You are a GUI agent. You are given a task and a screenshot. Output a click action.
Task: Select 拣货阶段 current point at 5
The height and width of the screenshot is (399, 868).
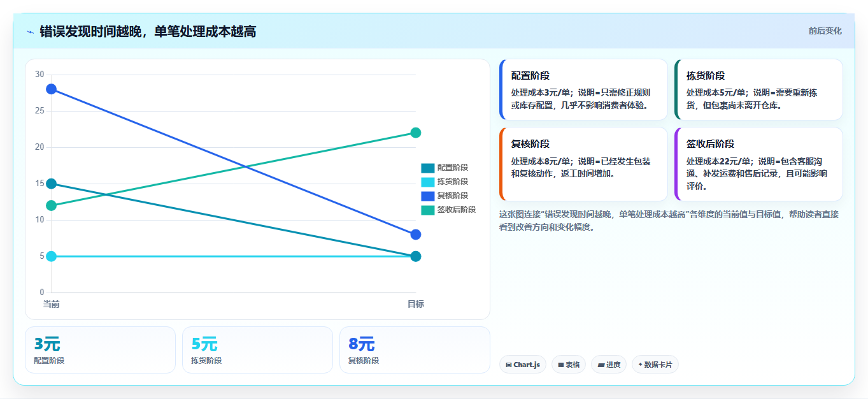tap(52, 256)
